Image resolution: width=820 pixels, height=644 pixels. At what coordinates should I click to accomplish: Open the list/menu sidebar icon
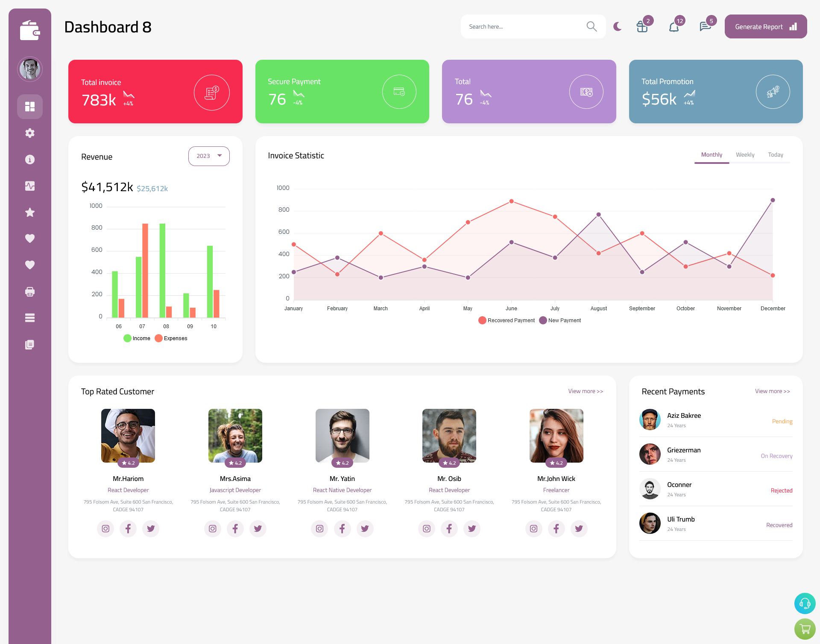[30, 318]
